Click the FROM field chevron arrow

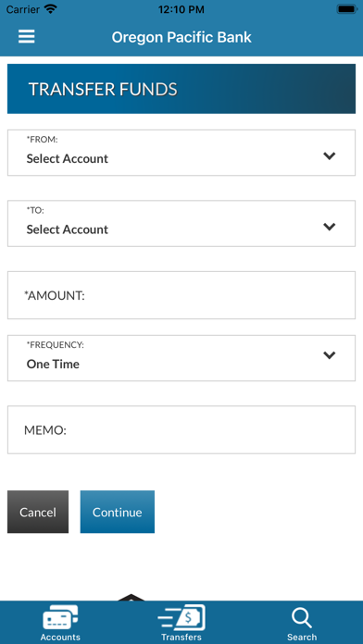(330, 155)
